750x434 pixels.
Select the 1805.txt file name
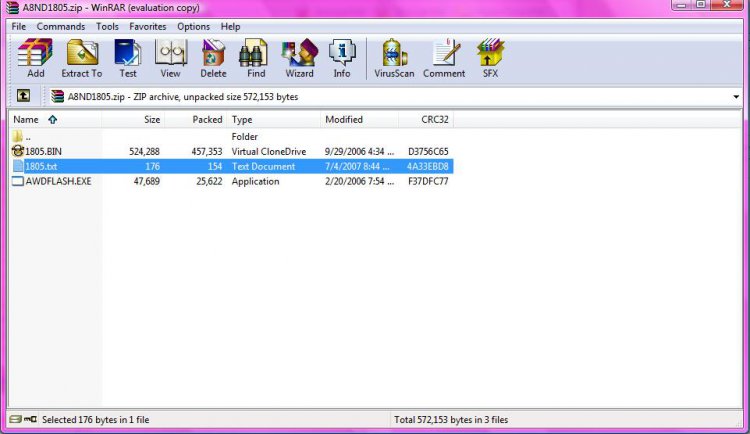[41, 166]
